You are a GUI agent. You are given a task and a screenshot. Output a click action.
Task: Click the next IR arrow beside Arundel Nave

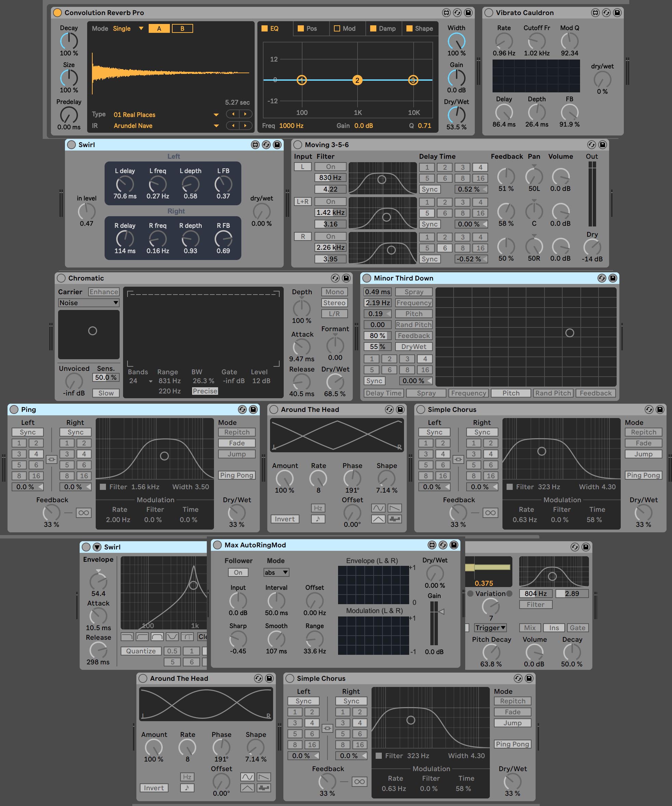coord(245,126)
